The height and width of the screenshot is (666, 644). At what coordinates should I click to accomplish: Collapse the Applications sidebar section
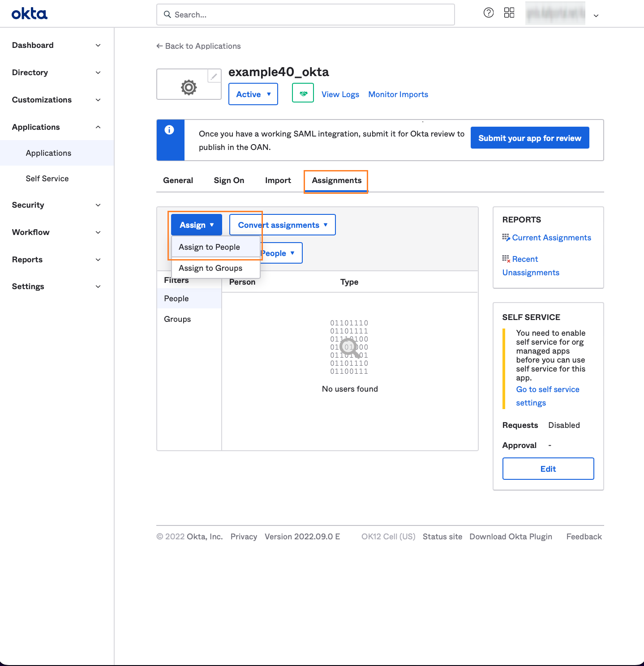click(56, 127)
